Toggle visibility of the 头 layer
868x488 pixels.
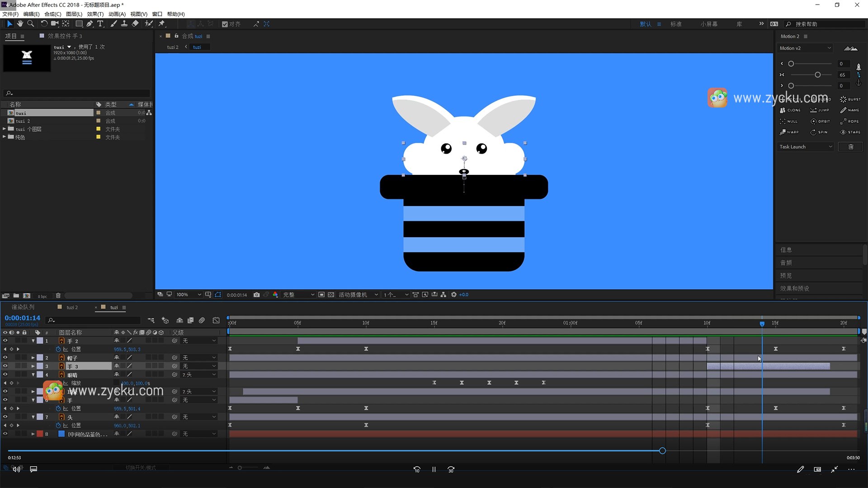click(x=5, y=417)
